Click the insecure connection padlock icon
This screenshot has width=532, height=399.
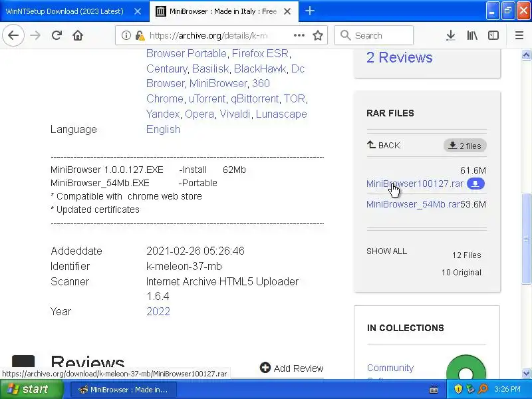pos(140,35)
